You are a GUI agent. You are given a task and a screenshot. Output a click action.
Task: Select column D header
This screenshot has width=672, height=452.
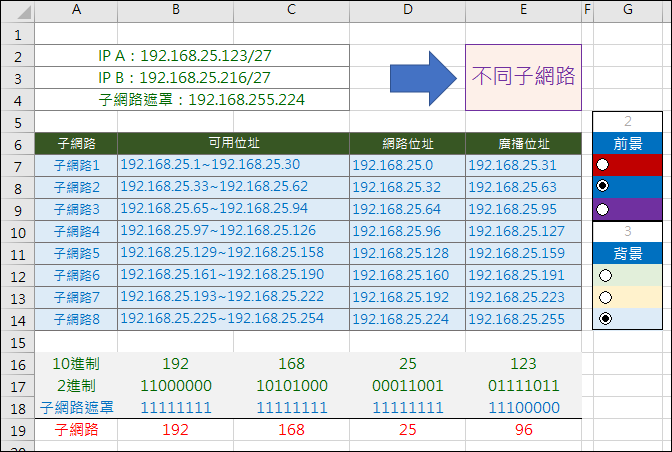click(x=408, y=10)
